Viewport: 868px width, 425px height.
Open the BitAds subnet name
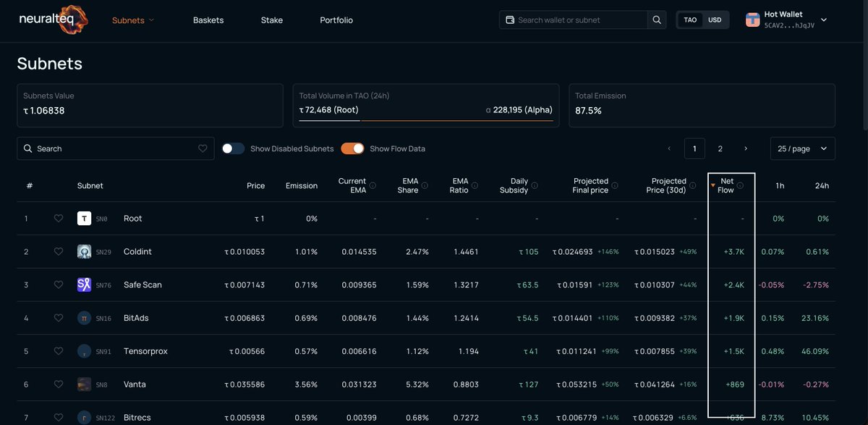click(x=136, y=319)
